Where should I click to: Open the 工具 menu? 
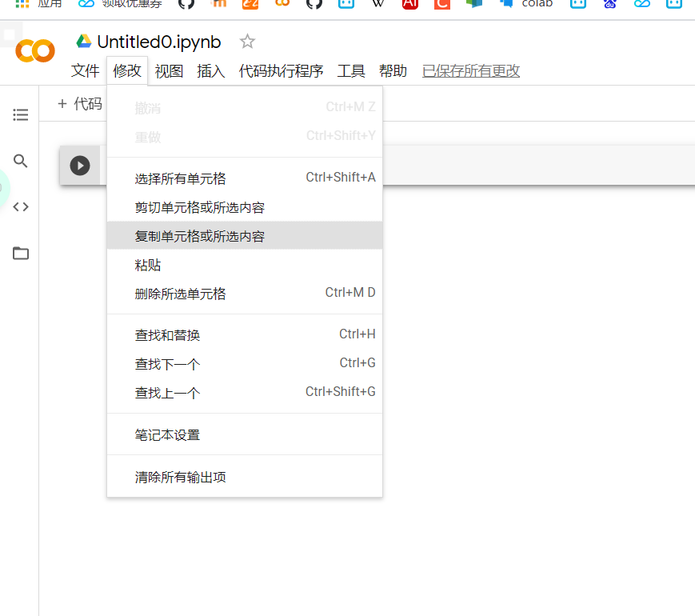point(350,70)
